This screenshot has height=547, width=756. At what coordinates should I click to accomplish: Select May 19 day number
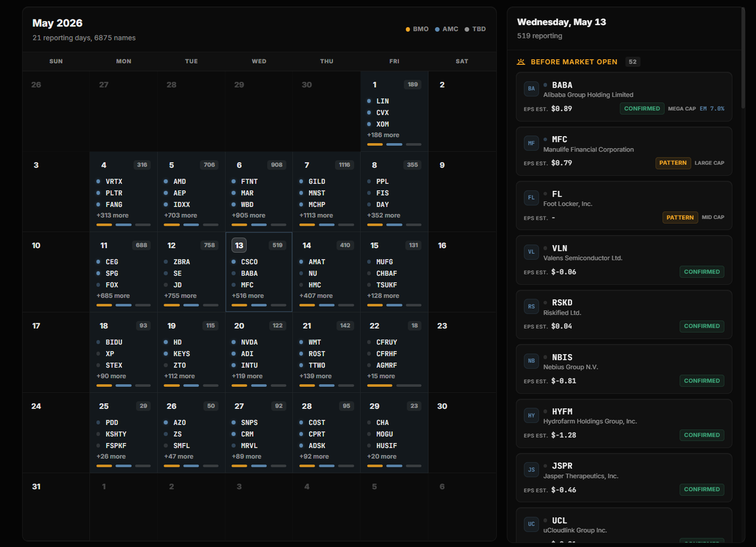[171, 326]
